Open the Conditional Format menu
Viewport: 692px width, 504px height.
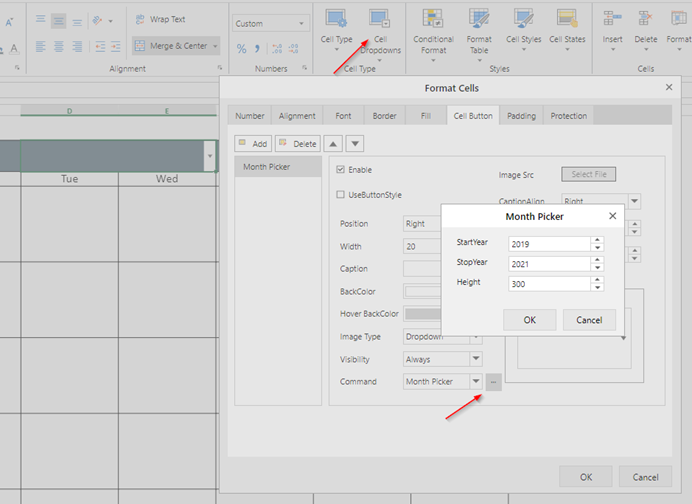point(433,34)
